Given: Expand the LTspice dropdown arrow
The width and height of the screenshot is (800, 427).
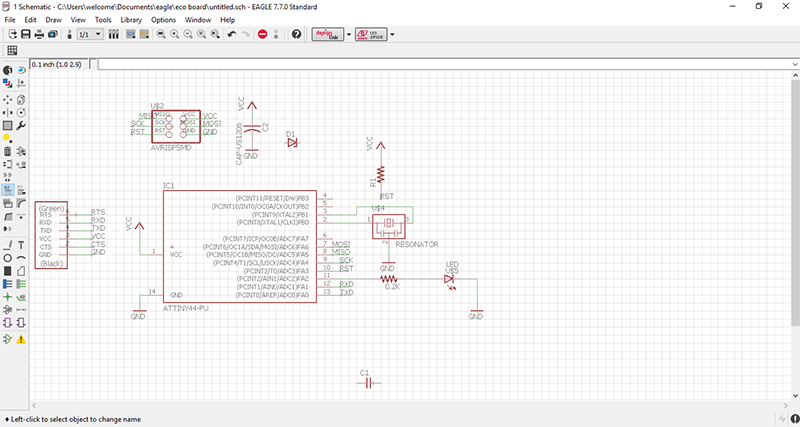Looking at the screenshot, I should tap(392, 34).
